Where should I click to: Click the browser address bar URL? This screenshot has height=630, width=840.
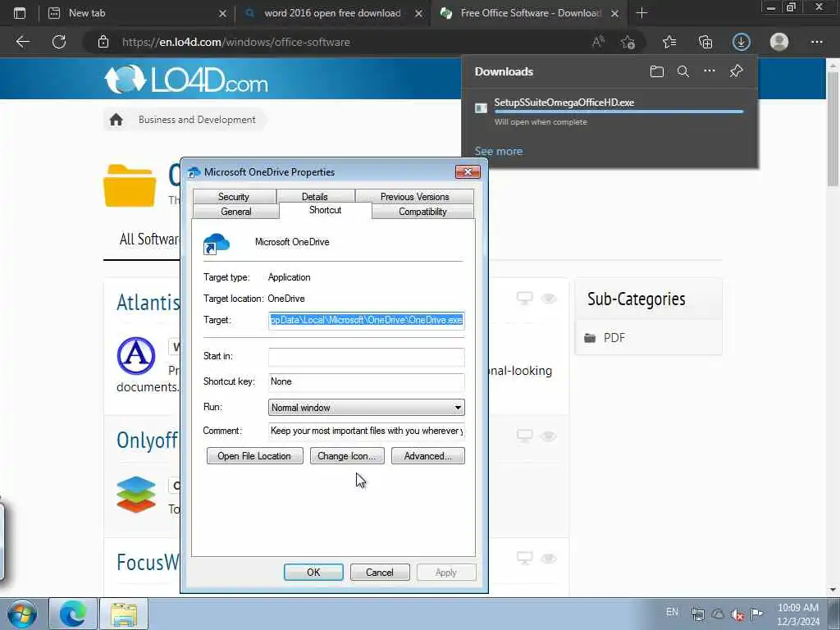tap(236, 42)
